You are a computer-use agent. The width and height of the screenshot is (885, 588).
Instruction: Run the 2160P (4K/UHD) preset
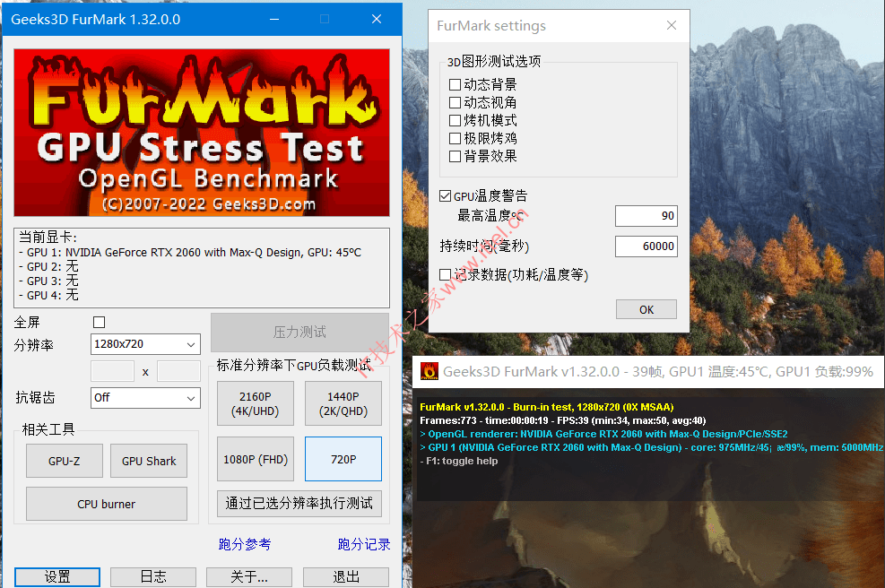[256, 403]
